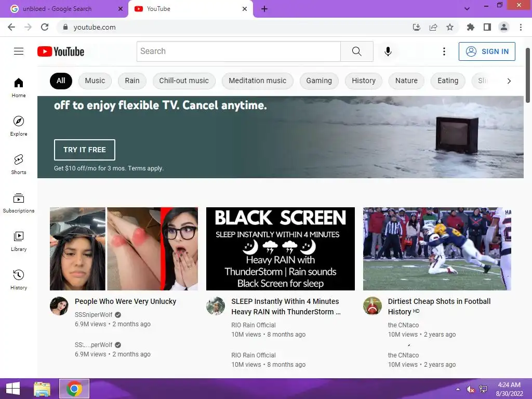Open File Explorer from taskbar

[42, 389]
